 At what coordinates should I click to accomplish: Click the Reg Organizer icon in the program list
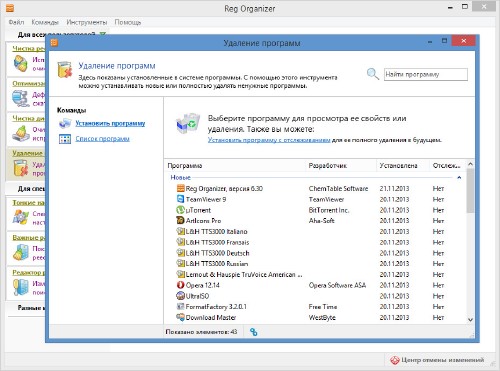pyautogui.click(x=180, y=188)
